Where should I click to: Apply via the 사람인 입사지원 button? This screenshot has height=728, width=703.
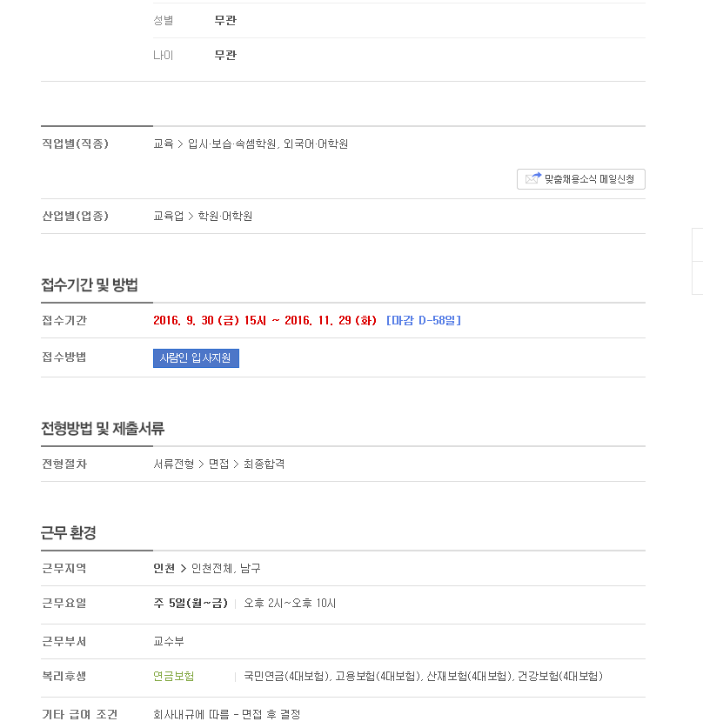click(196, 358)
